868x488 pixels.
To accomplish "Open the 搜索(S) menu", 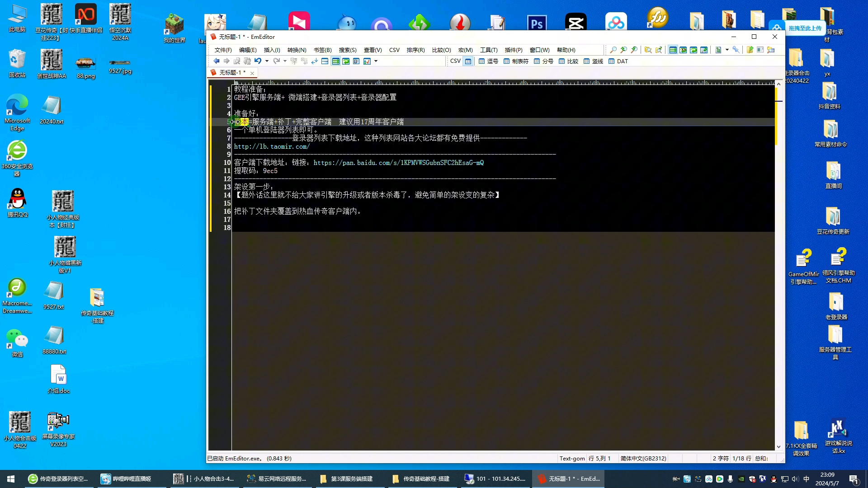I will 347,50.
